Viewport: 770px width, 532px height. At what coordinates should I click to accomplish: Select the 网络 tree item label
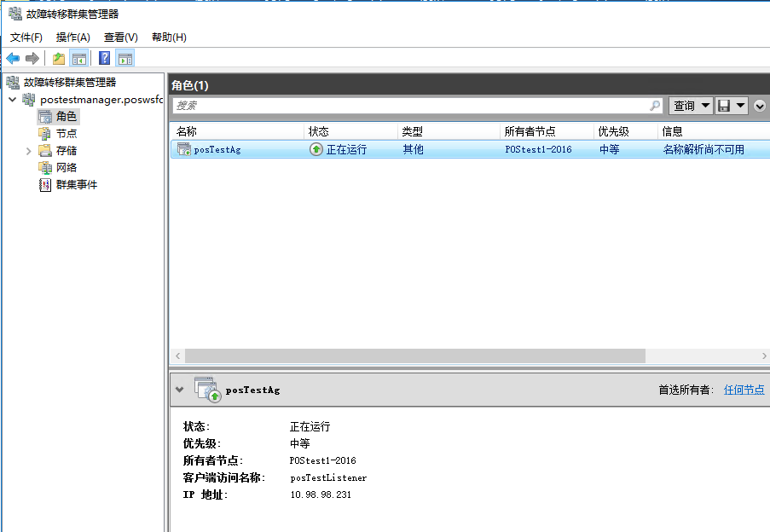67,167
